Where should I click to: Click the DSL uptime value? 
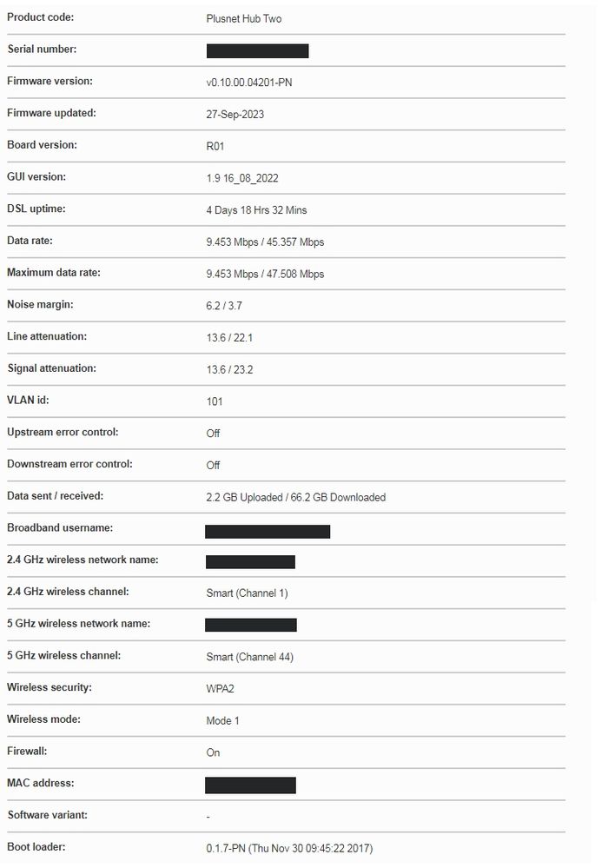256,210
